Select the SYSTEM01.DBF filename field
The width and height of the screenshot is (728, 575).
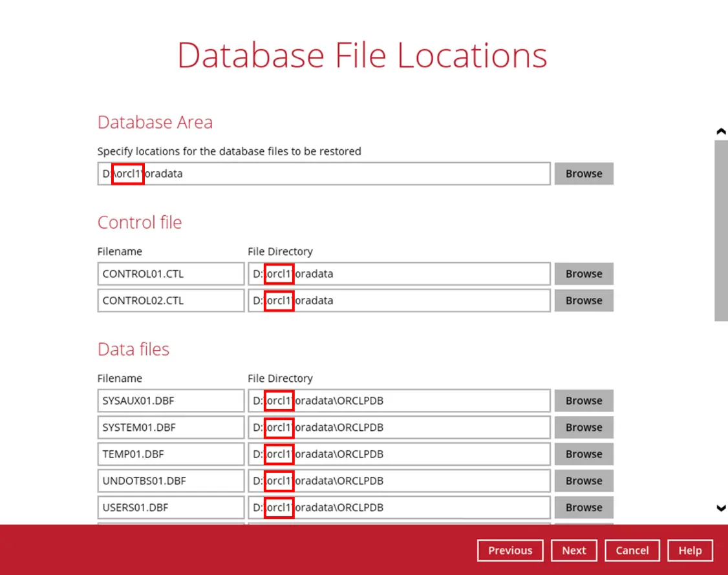pyautogui.click(x=170, y=427)
